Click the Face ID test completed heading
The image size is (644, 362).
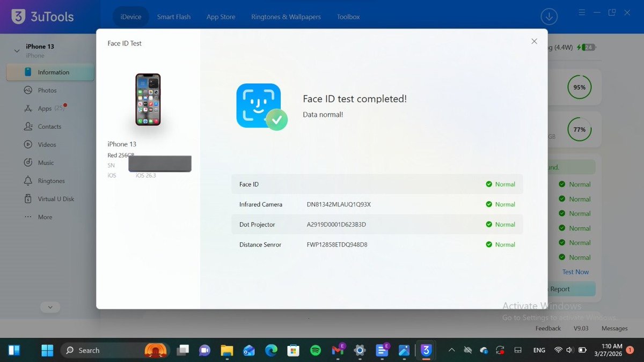pyautogui.click(x=355, y=99)
